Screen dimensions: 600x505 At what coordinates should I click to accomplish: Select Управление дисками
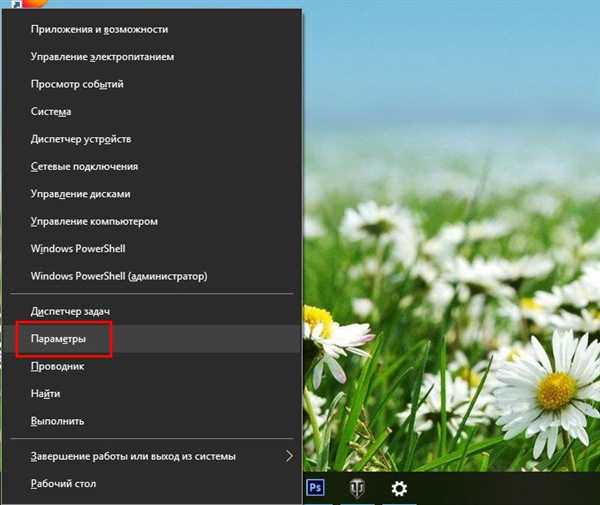point(152,194)
